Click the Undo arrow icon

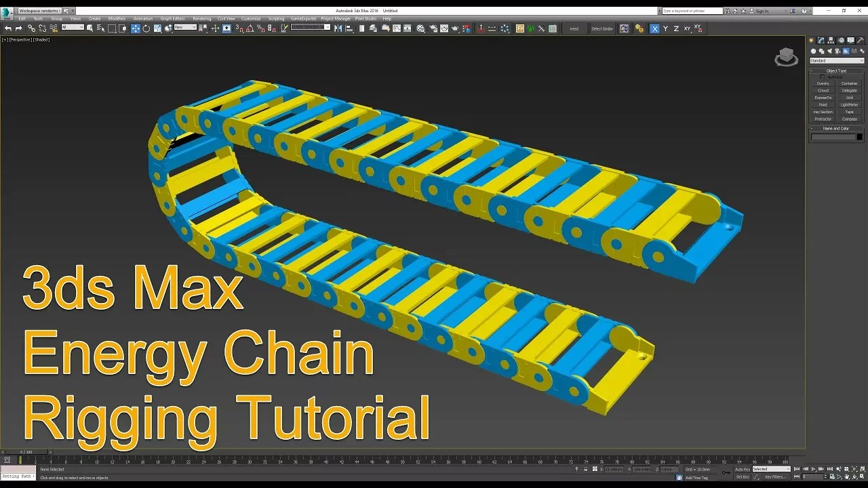point(7,28)
